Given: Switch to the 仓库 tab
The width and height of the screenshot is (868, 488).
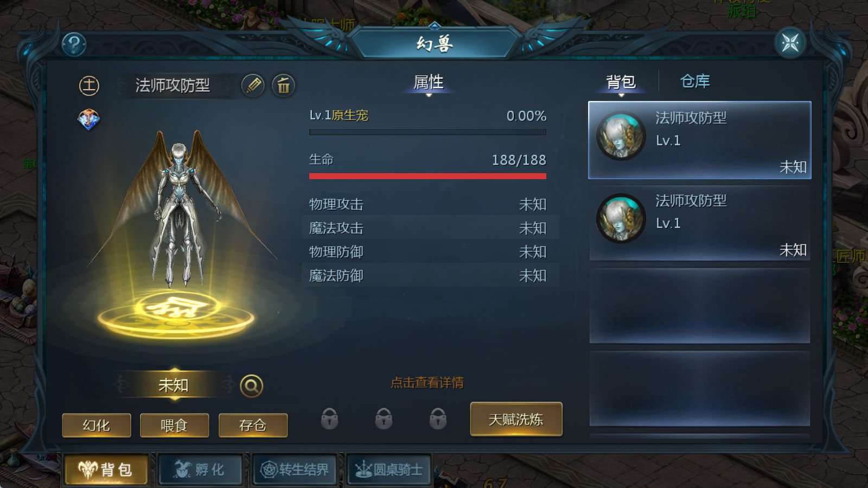Looking at the screenshot, I should pyautogui.click(x=695, y=81).
